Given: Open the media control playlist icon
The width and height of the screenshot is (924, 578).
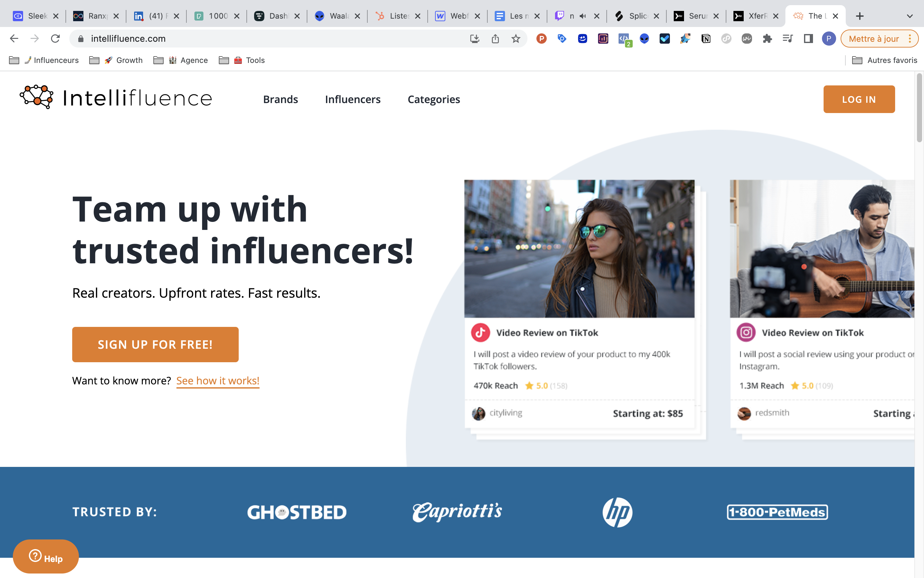Looking at the screenshot, I should click(x=788, y=39).
